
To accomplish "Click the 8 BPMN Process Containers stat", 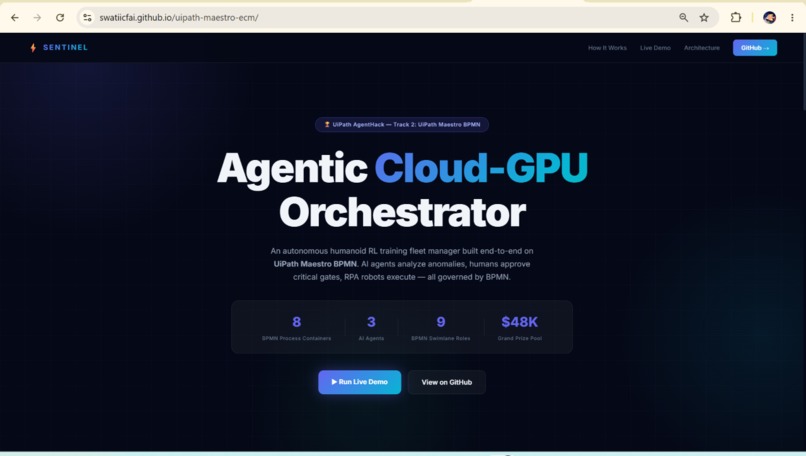I will [x=297, y=327].
